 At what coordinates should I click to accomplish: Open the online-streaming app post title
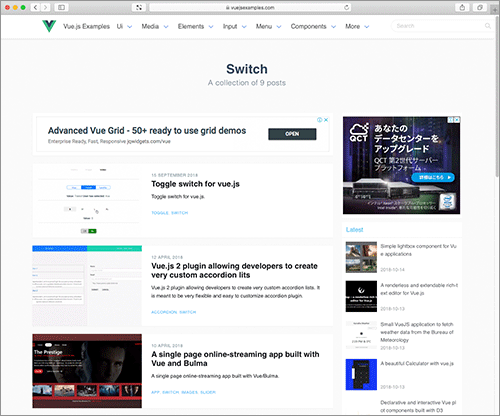pyautogui.click(x=235, y=359)
